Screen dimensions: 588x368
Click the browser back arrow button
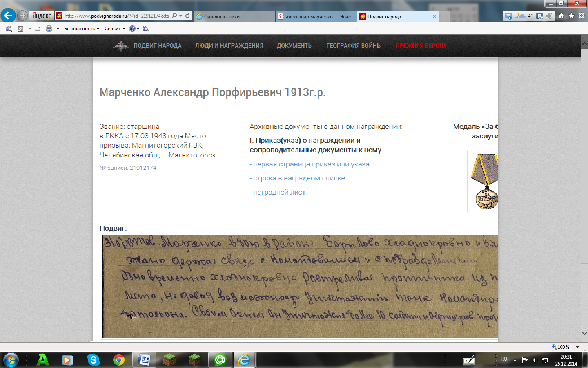click(8, 16)
